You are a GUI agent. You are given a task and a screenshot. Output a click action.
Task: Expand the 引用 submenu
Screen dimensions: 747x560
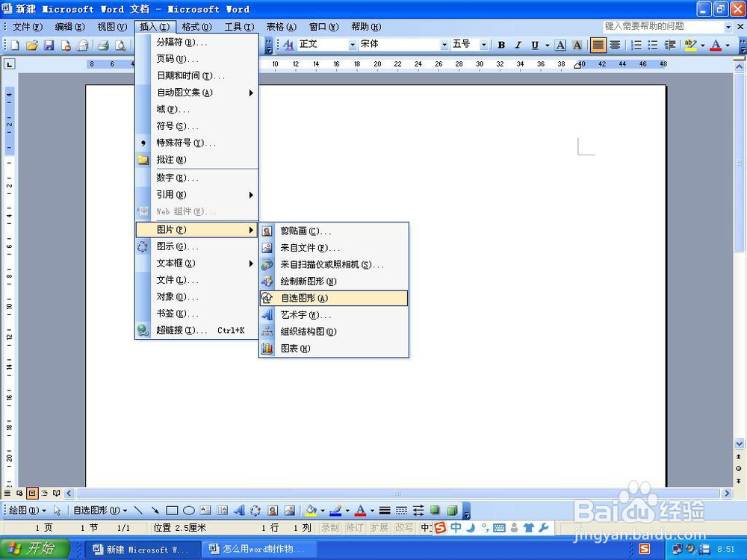pyautogui.click(x=196, y=194)
